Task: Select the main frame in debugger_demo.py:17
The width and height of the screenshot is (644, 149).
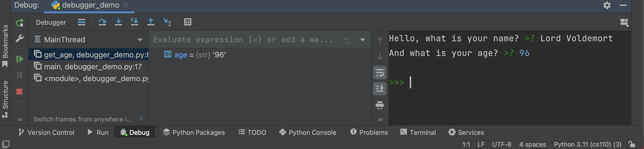Action: click(x=92, y=66)
